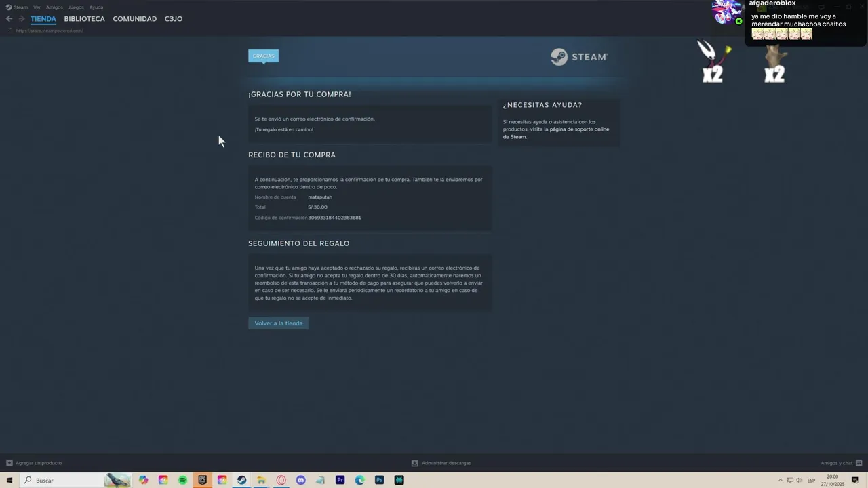Click the account name mataputah
This screenshot has width=868, height=488.
pos(320,197)
